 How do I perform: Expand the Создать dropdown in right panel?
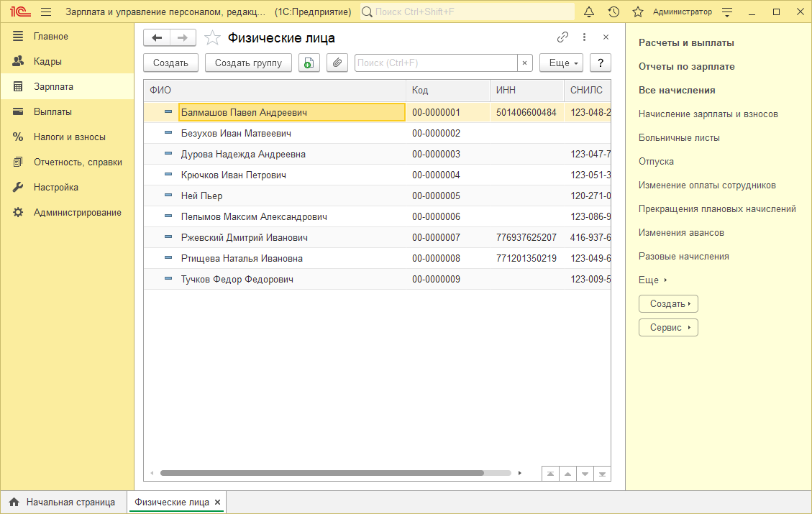pyautogui.click(x=668, y=304)
